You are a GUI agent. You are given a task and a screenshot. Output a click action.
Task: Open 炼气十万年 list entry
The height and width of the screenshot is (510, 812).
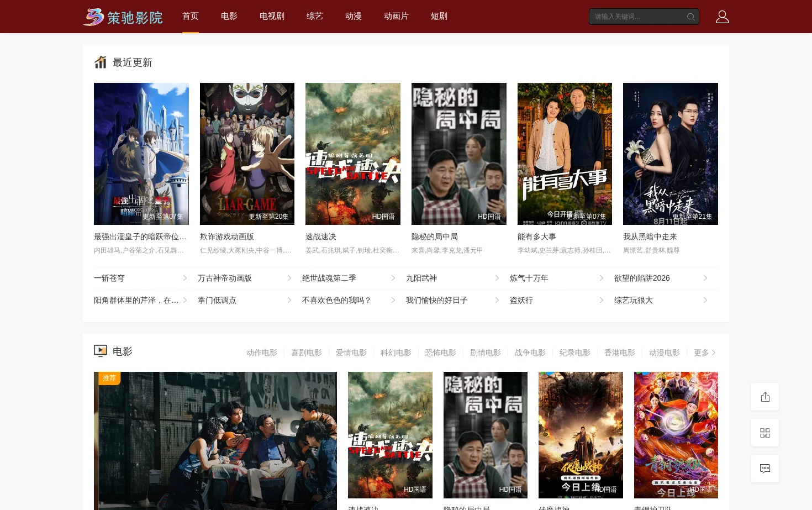coord(557,278)
